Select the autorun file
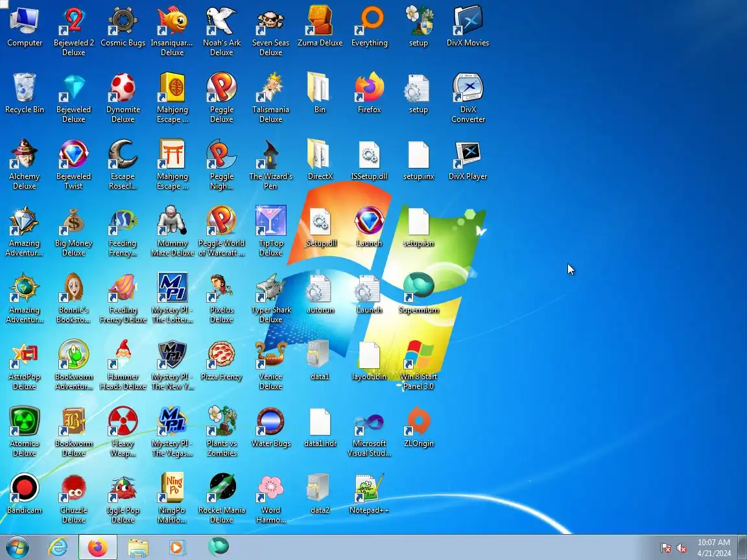This screenshot has height=560, width=747. [x=320, y=288]
